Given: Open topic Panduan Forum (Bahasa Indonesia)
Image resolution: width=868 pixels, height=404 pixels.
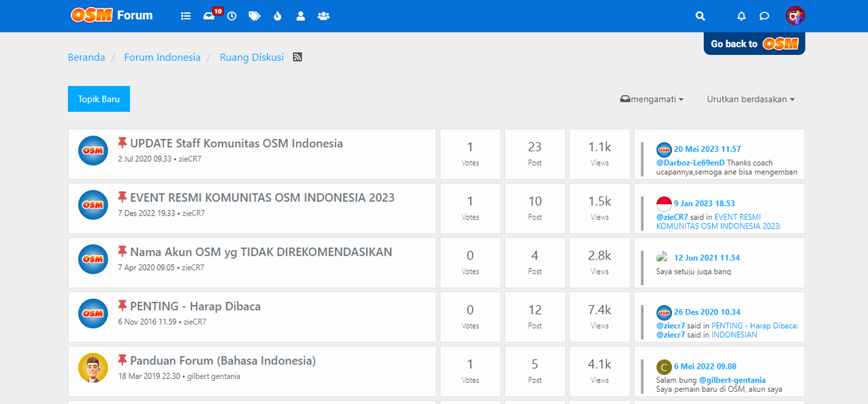Looking at the screenshot, I should [x=223, y=360].
